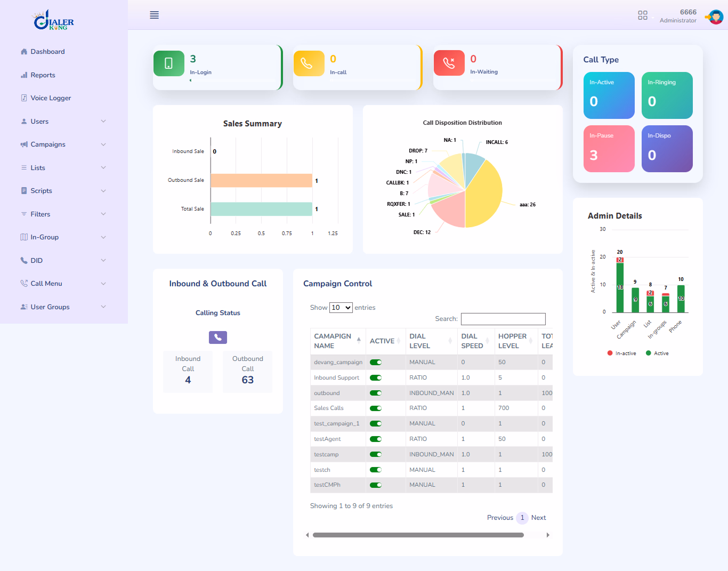Click the green In-Login phone icon
The width and height of the screenshot is (728, 571).
pyautogui.click(x=169, y=63)
